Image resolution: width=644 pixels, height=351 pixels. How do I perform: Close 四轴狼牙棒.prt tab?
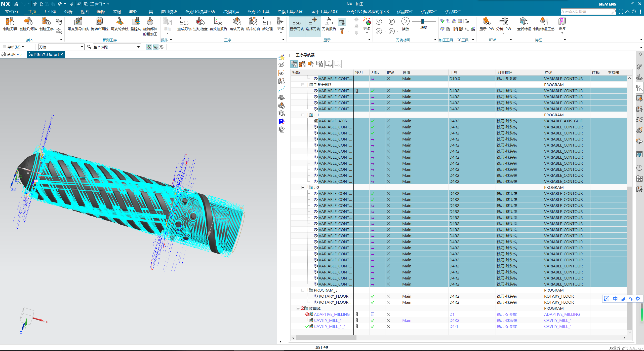pos(62,54)
